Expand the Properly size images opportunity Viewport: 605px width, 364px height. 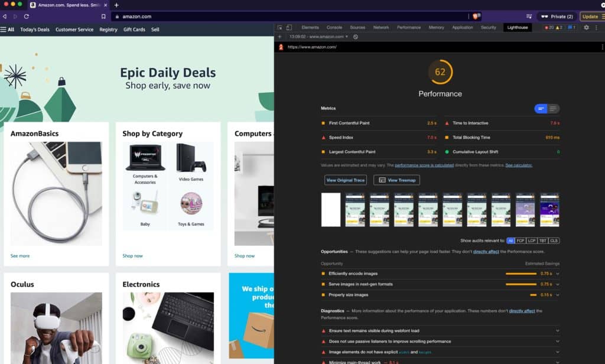[x=440, y=295]
